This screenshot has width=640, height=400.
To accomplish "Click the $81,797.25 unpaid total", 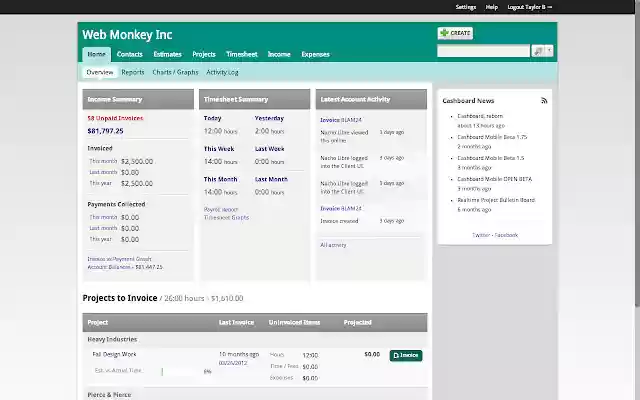I will pos(105,131).
